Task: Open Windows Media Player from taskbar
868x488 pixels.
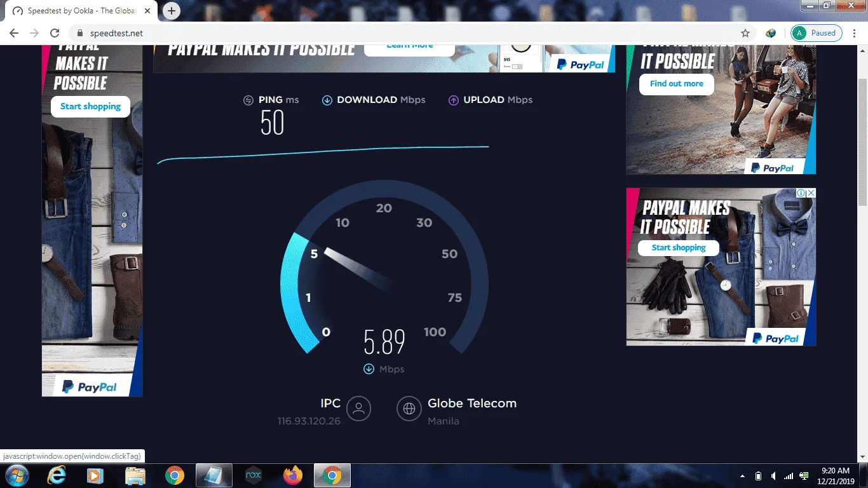Action: tap(95, 475)
